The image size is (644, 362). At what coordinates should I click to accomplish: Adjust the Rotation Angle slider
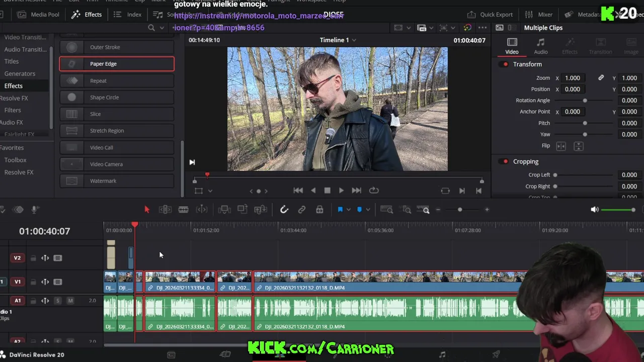[585, 101]
